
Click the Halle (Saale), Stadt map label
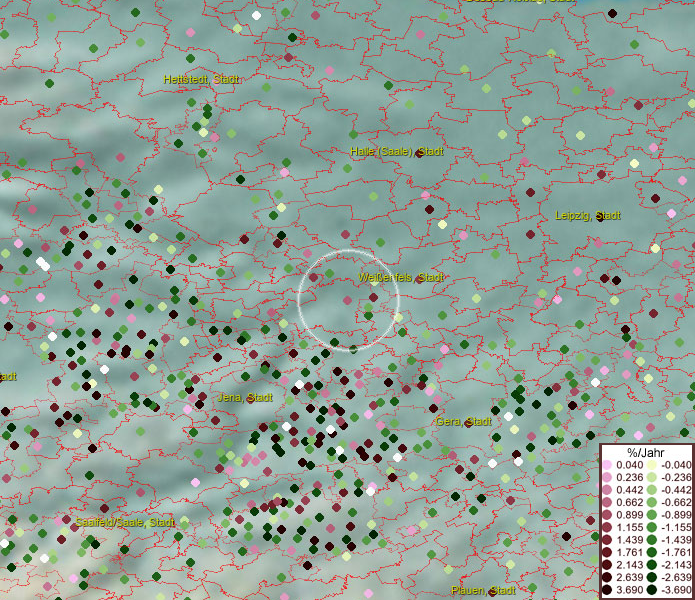[397, 151]
